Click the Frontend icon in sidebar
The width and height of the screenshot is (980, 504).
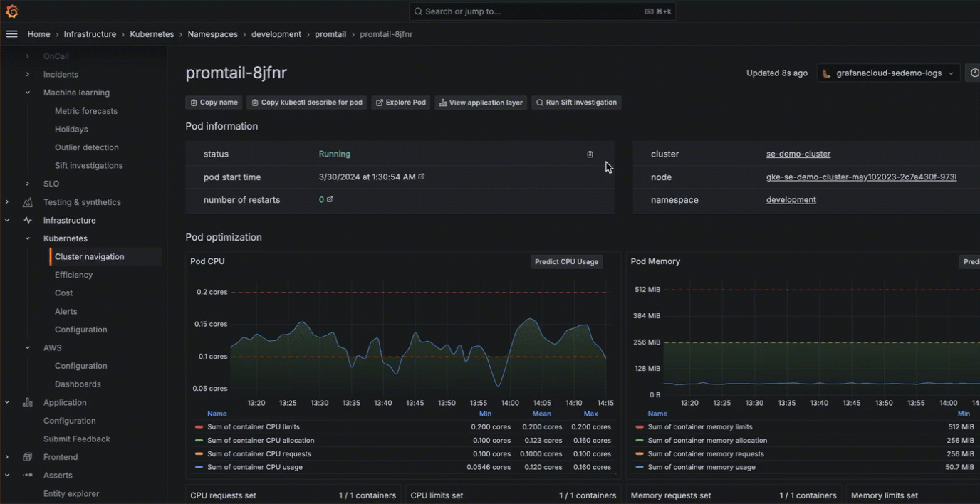tap(28, 457)
